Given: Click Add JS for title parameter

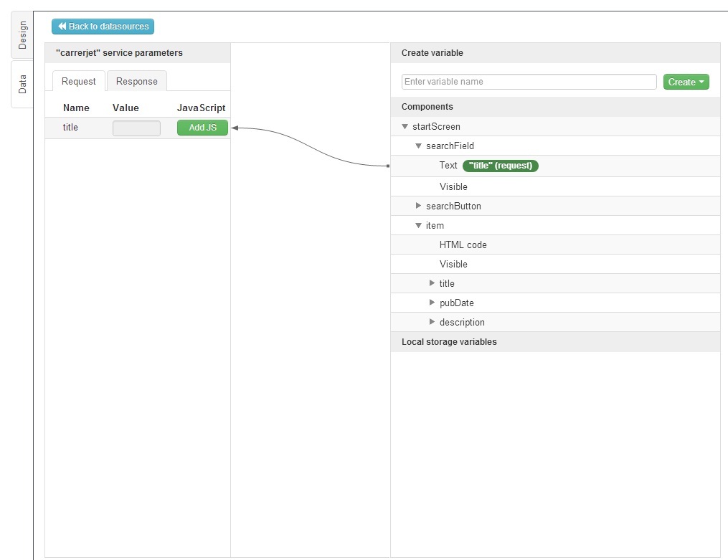Looking at the screenshot, I should [202, 128].
